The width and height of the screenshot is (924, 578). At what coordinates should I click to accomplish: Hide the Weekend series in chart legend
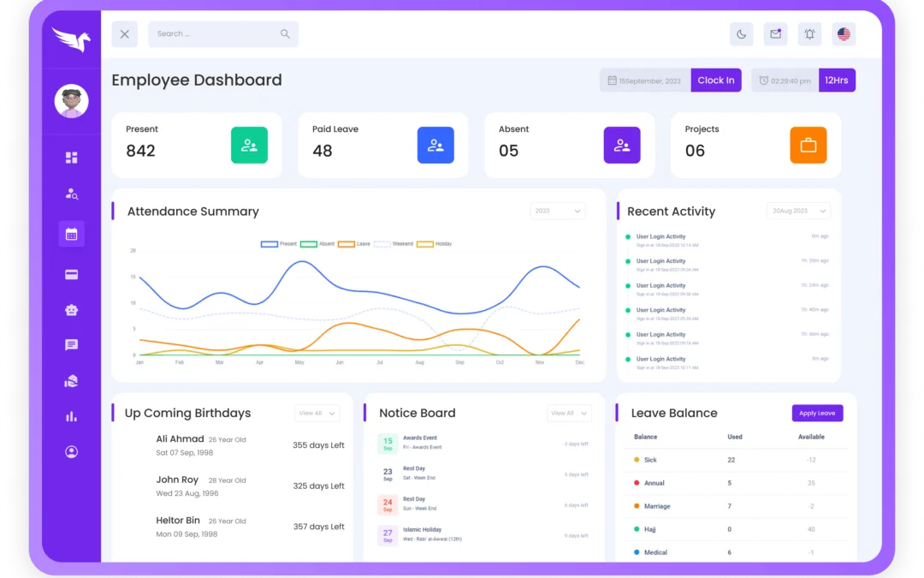382,244
